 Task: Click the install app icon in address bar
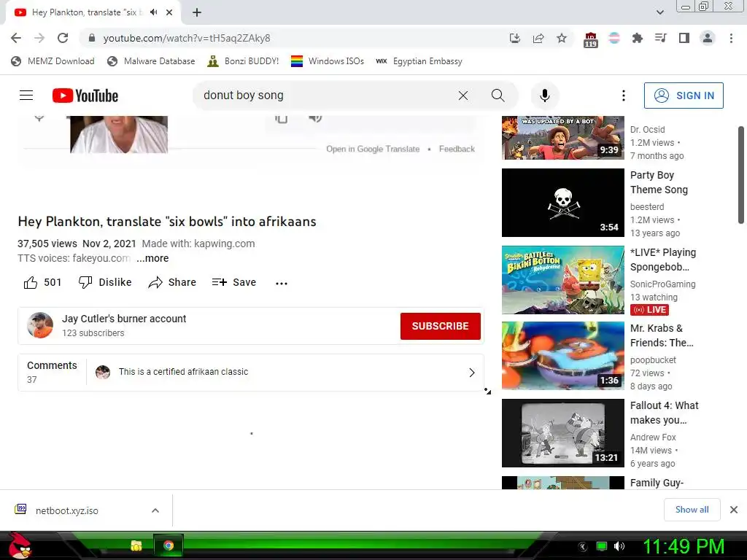point(515,38)
